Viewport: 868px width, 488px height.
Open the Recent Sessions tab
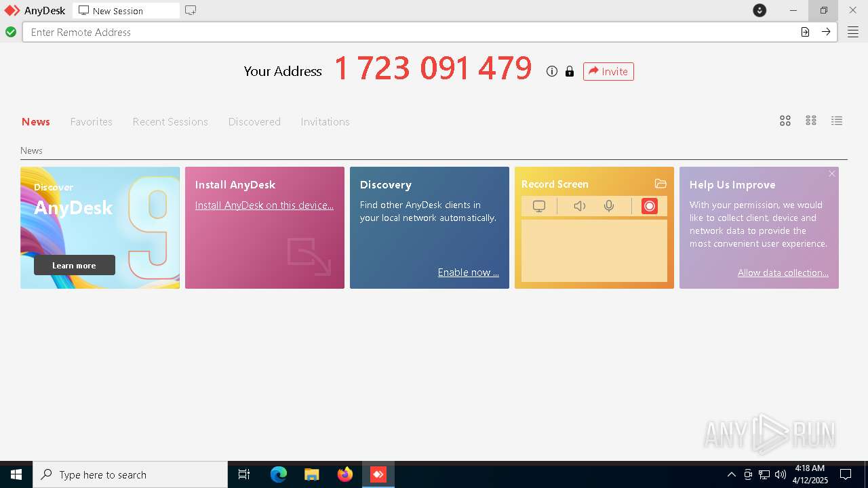pyautogui.click(x=170, y=122)
